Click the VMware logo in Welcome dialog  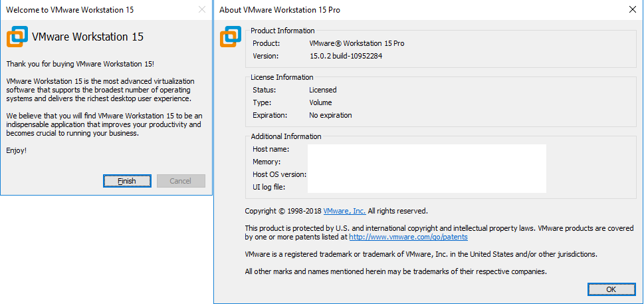coord(17,37)
